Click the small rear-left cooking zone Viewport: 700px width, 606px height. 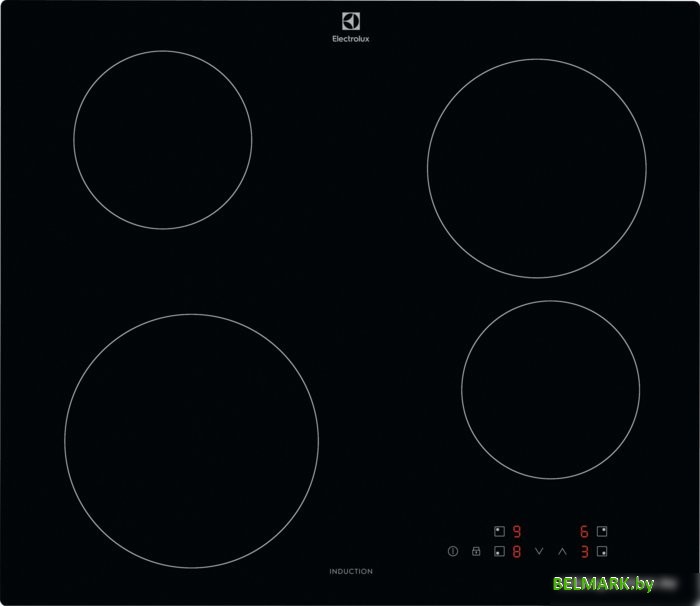162,140
